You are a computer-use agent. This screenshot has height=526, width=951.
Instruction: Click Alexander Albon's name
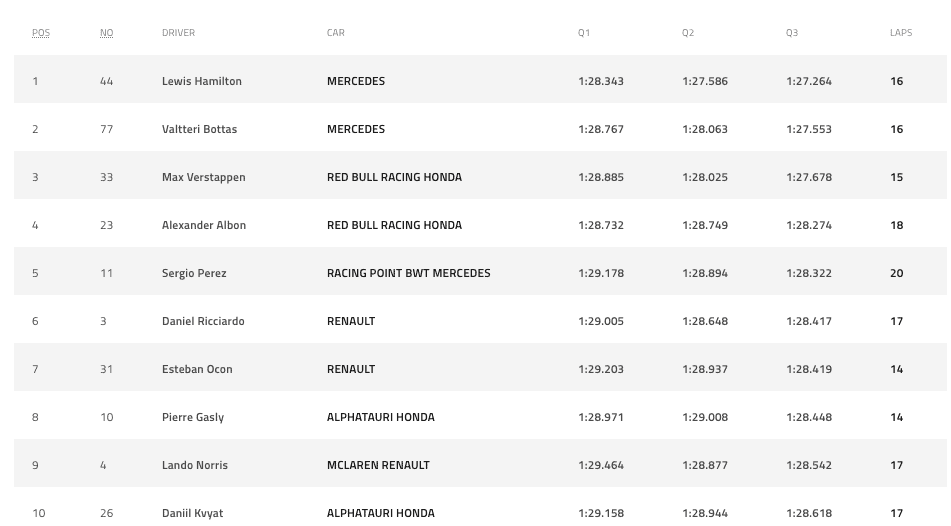pos(204,225)
